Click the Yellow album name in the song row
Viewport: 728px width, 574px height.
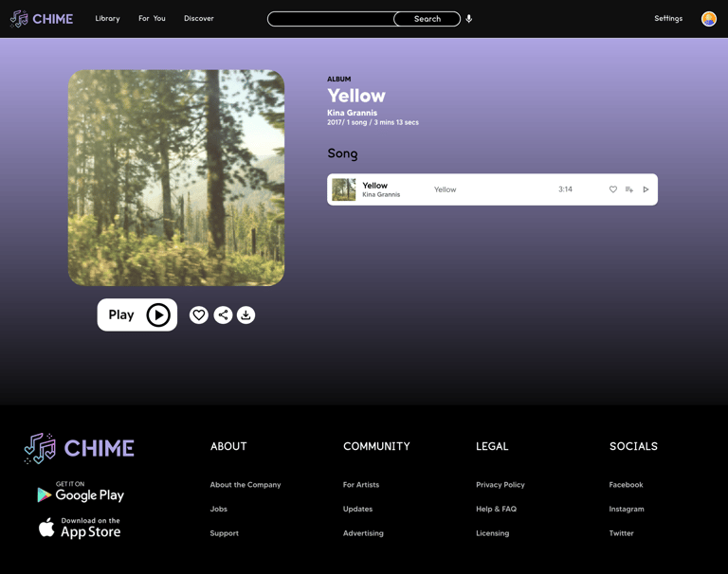point(445,189)
